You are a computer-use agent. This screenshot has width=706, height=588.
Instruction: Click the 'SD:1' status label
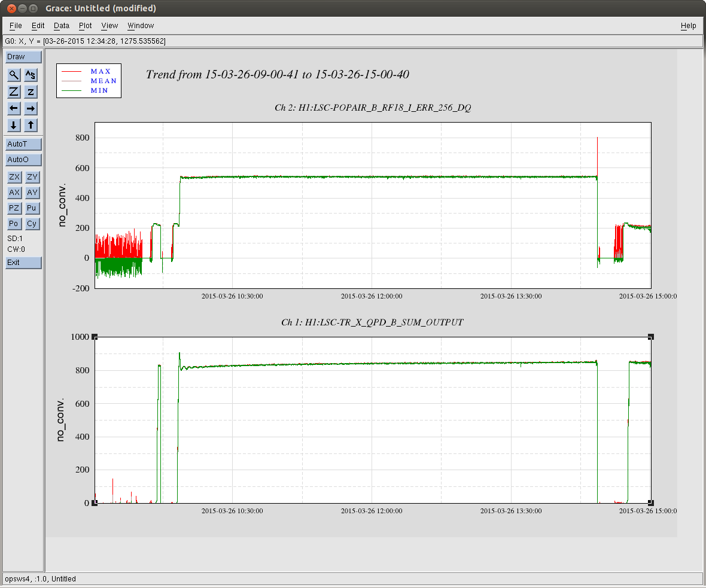15,239
